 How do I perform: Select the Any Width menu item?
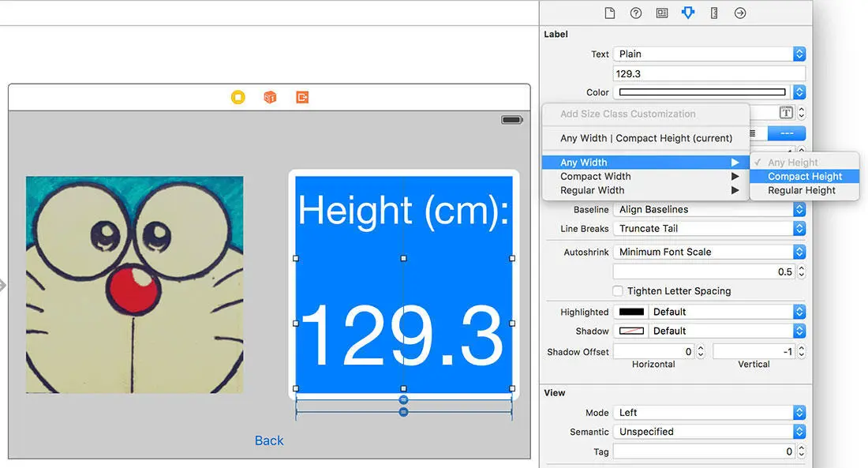pyautogui.click(x=646, y=163)
